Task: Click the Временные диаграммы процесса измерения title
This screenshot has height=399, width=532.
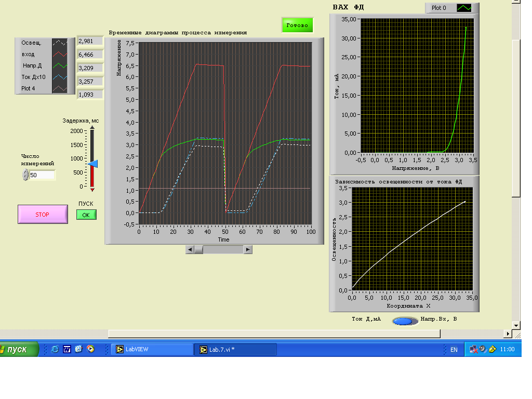Action: point(178,33)
